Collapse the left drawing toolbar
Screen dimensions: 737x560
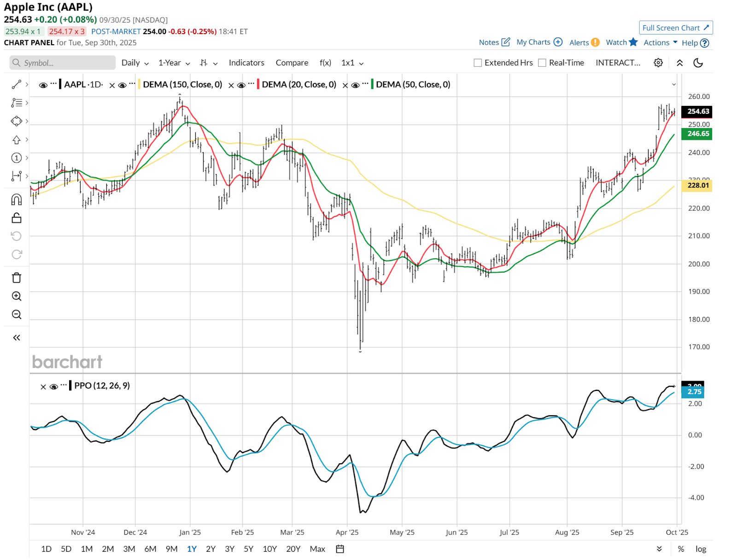(16, 338)
